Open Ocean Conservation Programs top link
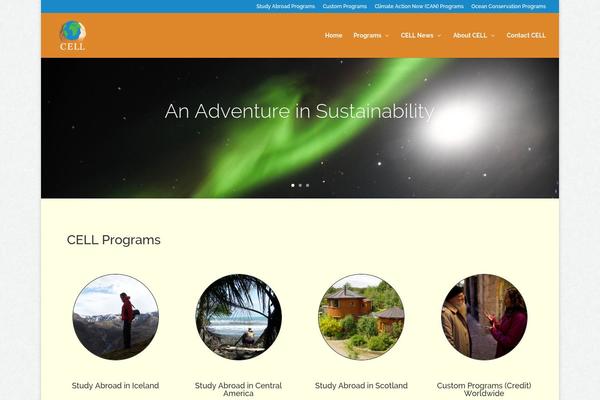600x400 pixels. [x=508, y=6]
